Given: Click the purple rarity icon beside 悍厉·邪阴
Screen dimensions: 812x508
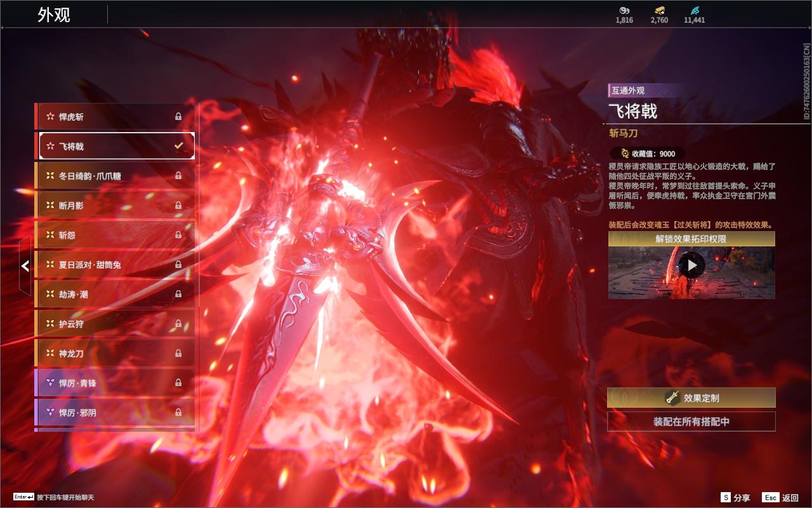Looking at the screenshot, I should [50, 412].
